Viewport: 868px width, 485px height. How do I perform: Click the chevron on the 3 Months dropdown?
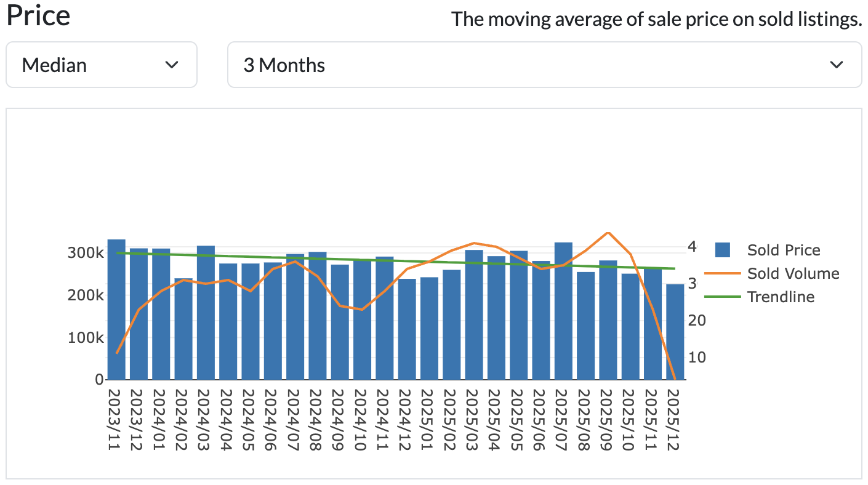click(x=837, y=65)
